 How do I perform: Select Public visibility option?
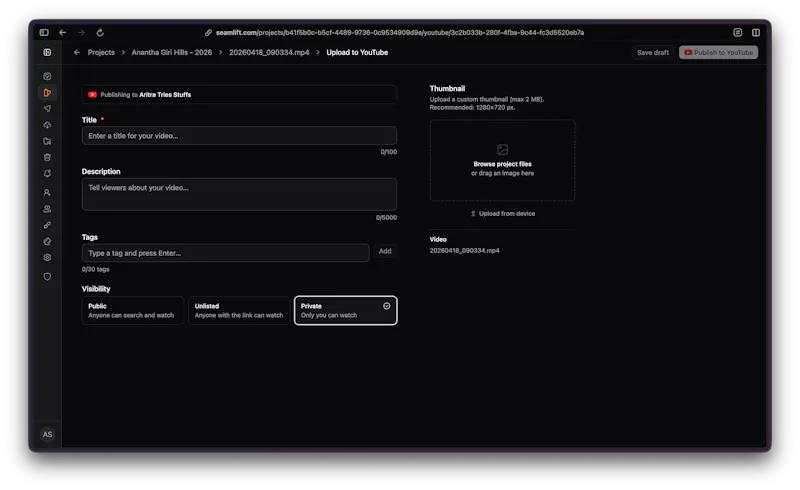(x=132, y=310)
